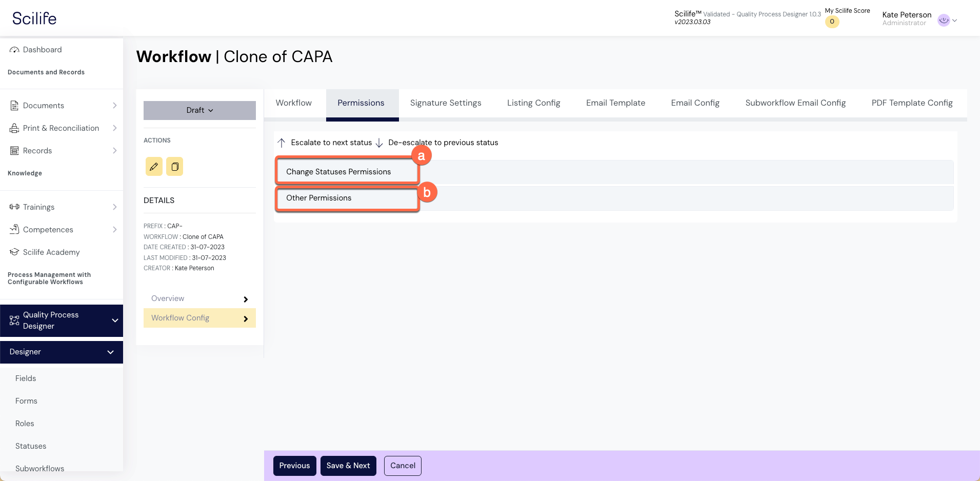The height and width of the screenshot is (481, 980).
Task: Open Statuses in the Designer menu
Action: tap(31, 446)
